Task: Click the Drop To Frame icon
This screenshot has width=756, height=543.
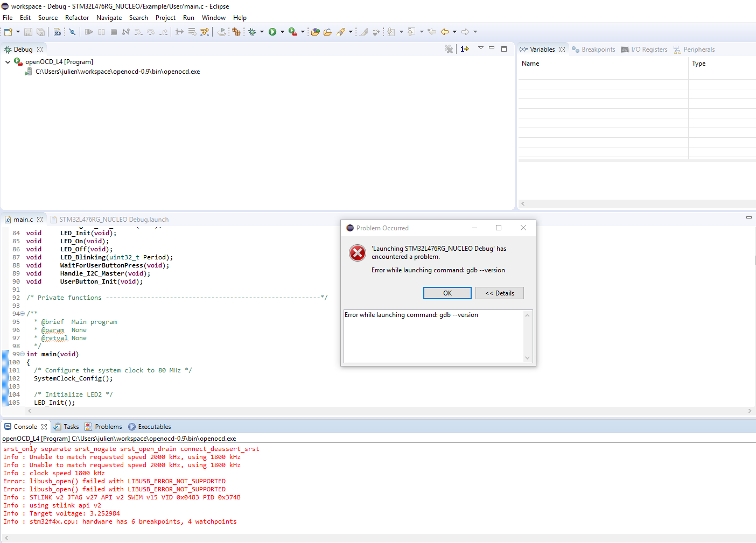Action: coord(192,32)
